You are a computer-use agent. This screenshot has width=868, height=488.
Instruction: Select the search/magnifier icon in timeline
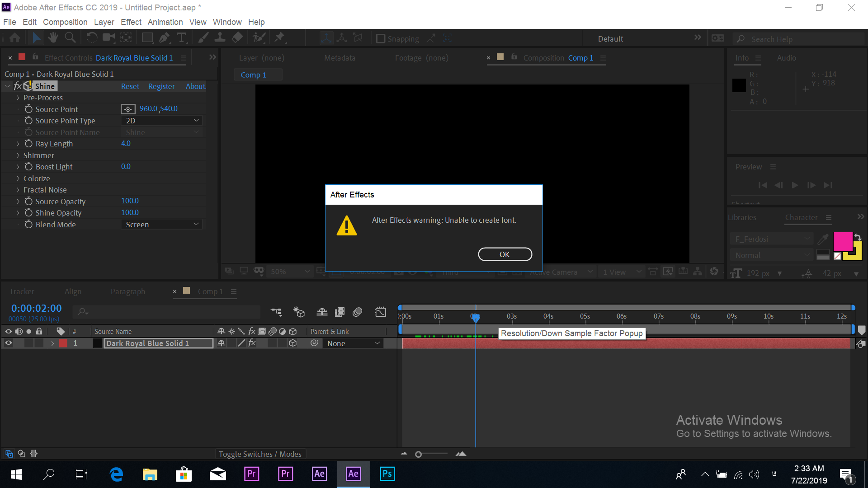click(84, 310)
